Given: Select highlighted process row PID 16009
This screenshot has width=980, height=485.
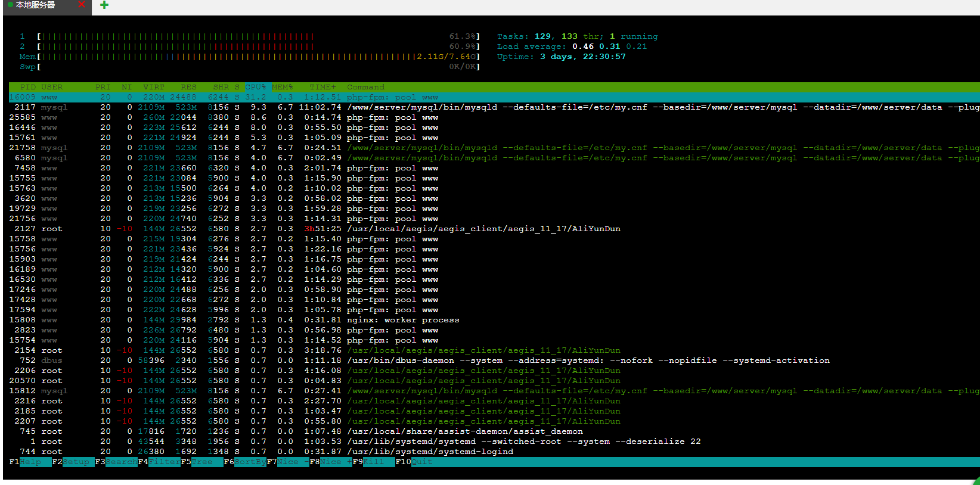Looking at the screenshot, I should 494,97.
